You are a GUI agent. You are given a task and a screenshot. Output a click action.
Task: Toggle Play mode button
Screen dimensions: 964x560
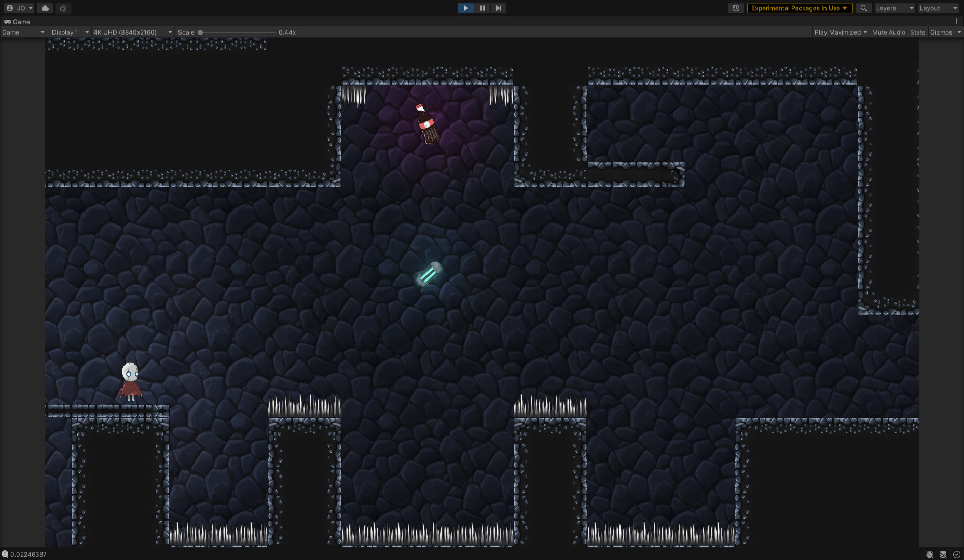[465, 8]
